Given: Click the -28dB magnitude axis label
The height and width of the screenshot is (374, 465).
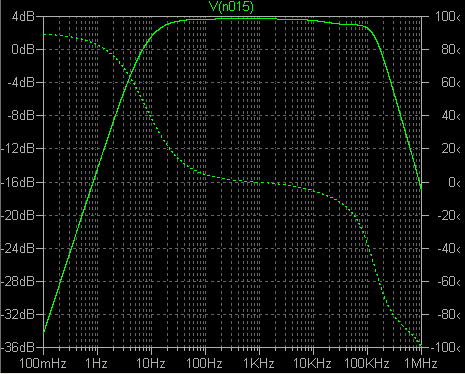Looking at the screenshot, I should tap(18, 281).
